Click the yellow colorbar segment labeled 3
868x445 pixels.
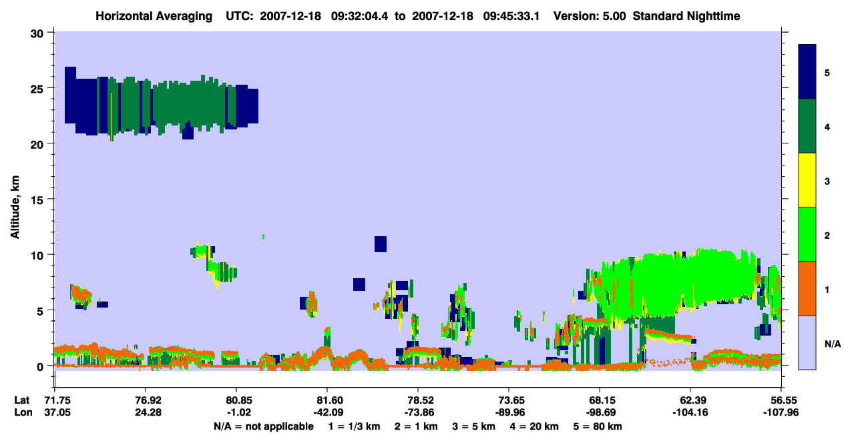click(x=807, y=180)
